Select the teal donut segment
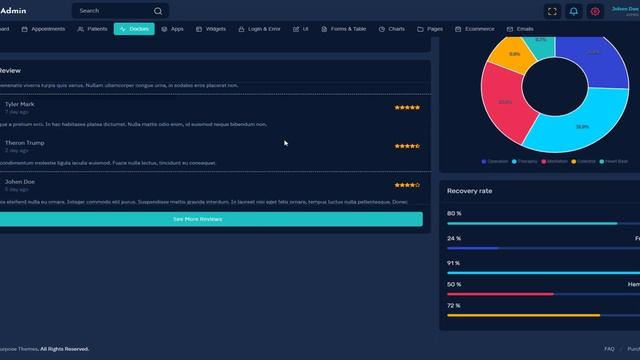Viewport: 640px width, 360px height. [x=541, y=44]
